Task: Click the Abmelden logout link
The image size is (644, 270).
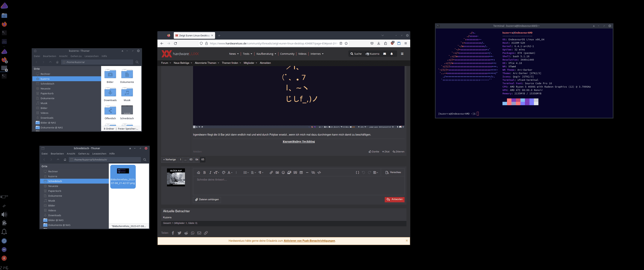Action: pos(265,63)
